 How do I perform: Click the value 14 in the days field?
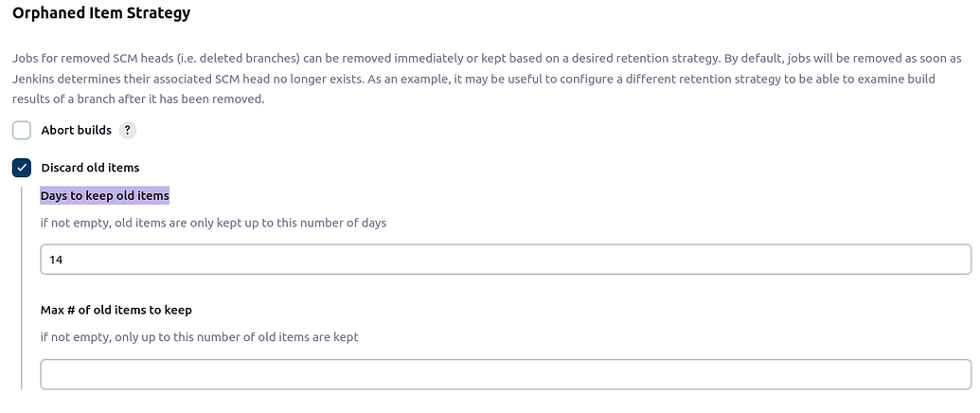(x=56, y=260)
